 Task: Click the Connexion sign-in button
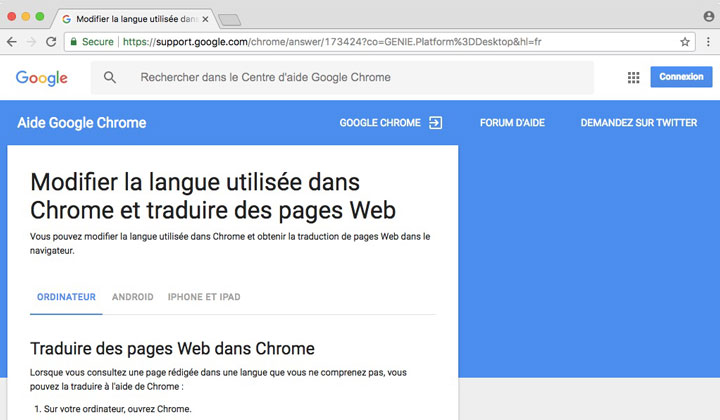coord(681,77)
